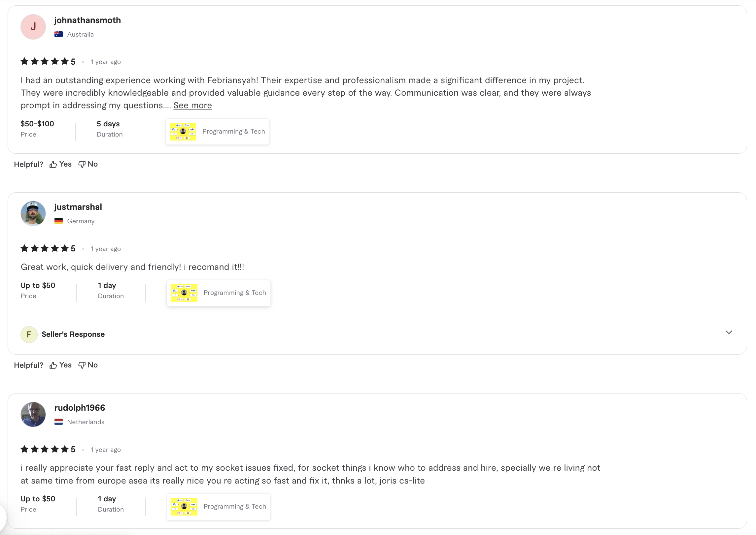Click johnathansmoth's circular avatar
This screenshot has width=756, height=535.
[33, 27]
